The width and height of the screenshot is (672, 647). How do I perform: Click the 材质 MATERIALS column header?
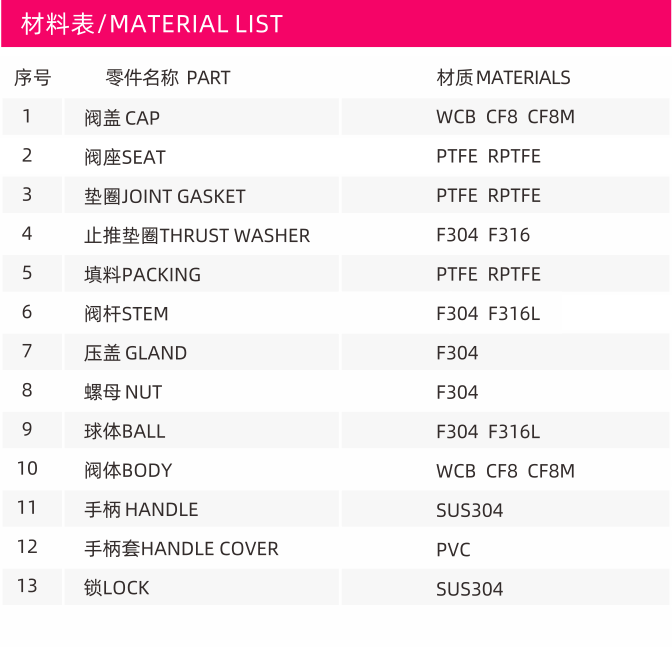(503, 78)
